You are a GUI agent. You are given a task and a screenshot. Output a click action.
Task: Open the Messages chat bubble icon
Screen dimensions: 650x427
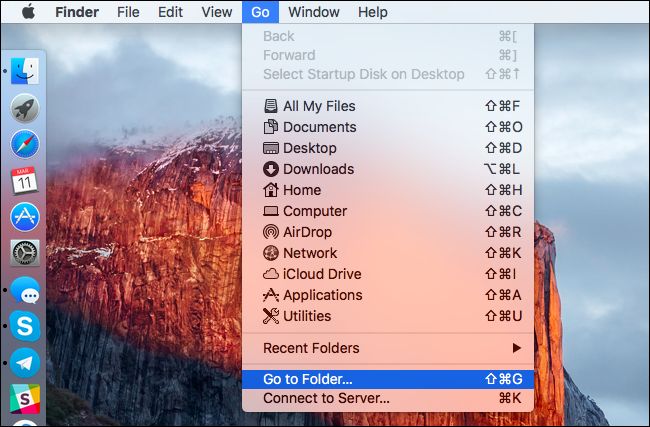click(x=25, y=290)
